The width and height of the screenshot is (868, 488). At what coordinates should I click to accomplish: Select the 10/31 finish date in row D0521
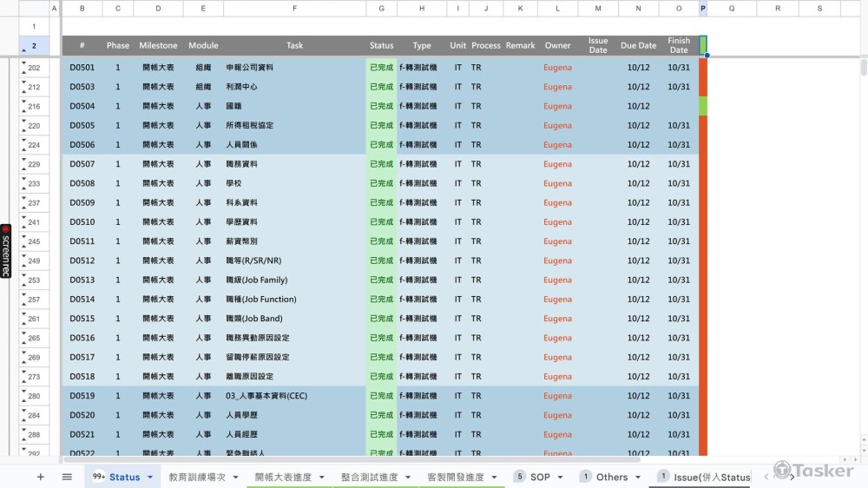(x=679, y=434)
